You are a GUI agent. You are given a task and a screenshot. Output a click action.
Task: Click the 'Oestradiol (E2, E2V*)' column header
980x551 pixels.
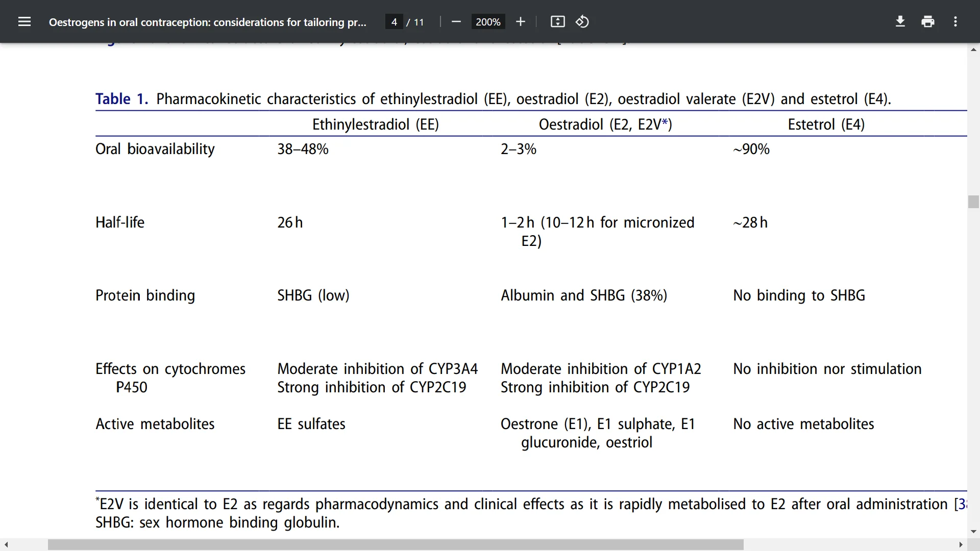(x=605, y=124)
